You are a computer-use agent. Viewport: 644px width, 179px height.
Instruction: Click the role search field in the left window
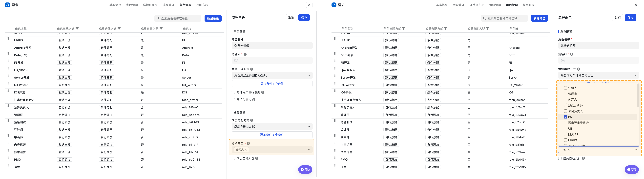pyautogui.click(x=178, y=18)
